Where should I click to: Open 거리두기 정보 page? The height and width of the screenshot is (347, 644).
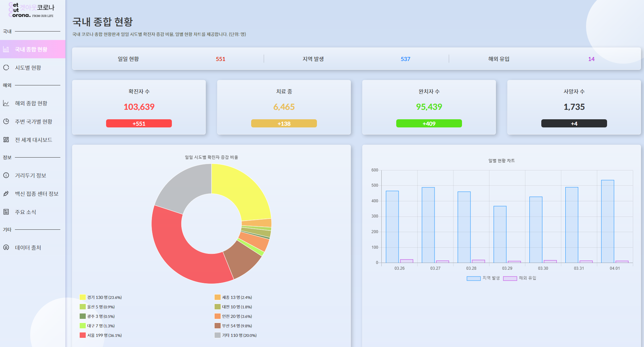[x=33, y=175]
